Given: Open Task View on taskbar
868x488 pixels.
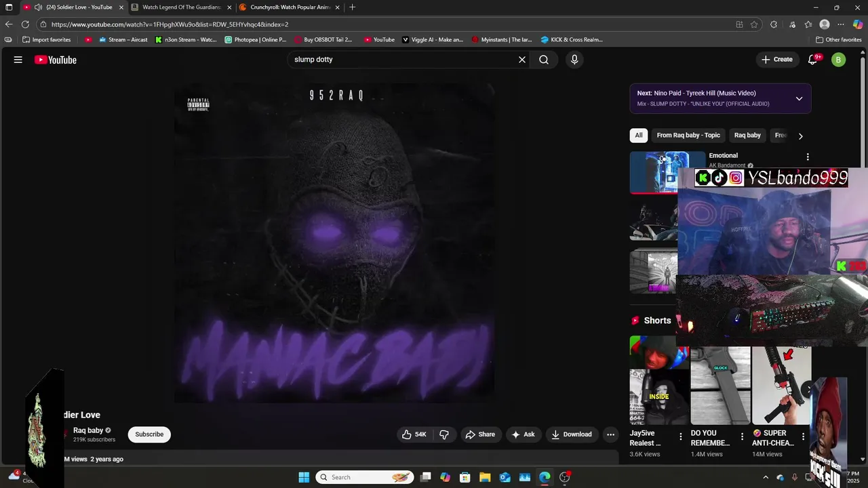Looking at the screenshot, I should pos(425,477).
